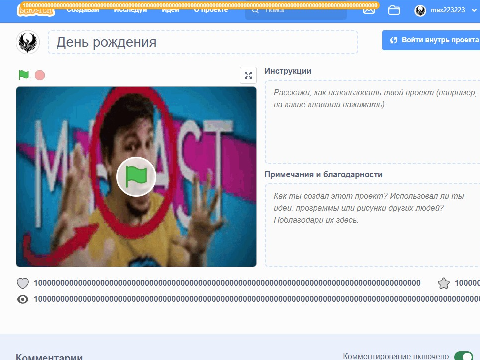This screenshot has width=480, height=360.
Task: Open the Идеи menu item
Action: [x=170, y=10]
